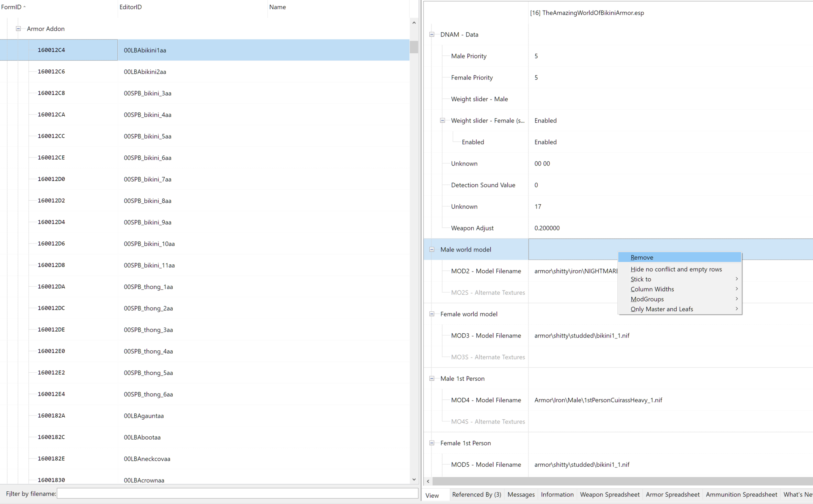Screen dimensions: 813x504
Task: Switch to the View tab
Action: (x=432, y=495)
